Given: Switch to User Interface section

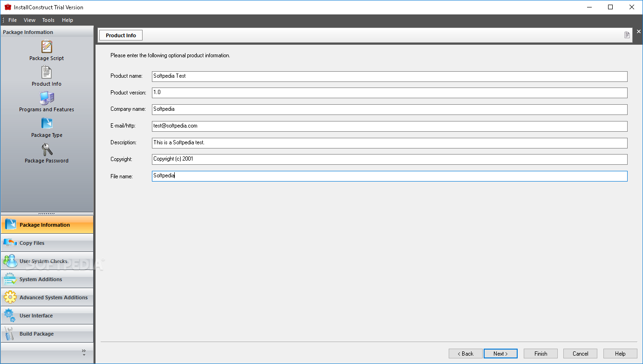Looking at the screenshot, I should click(47, 316).
